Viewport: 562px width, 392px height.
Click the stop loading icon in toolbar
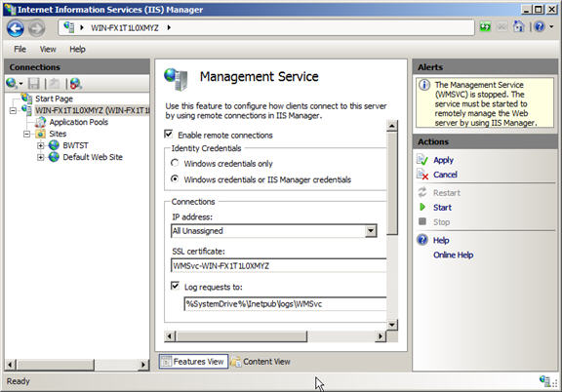[502, 27]
